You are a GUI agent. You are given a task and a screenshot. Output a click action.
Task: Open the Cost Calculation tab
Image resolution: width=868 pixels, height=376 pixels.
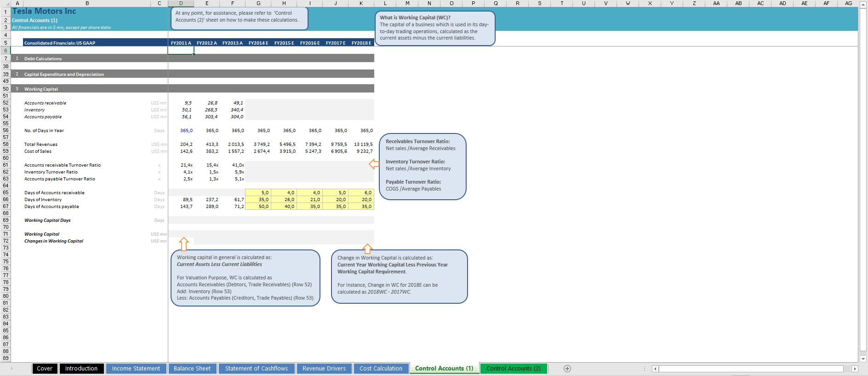click(x=381, y=369)
